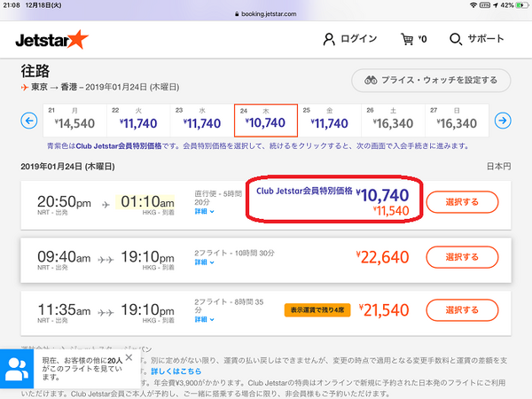The width and height of the screenshot is (532, 399).
Task: Click the サポート label
Action: [x=486, y=39]
